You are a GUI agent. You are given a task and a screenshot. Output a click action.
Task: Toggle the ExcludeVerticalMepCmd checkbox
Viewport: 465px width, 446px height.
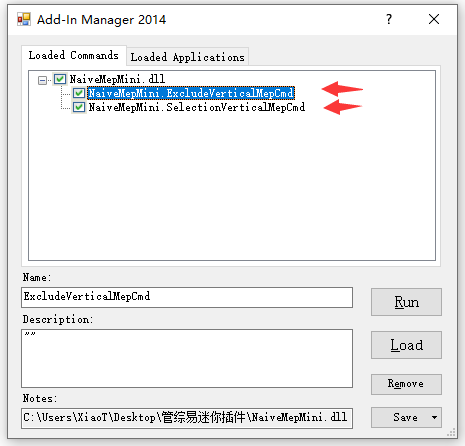[79, 93]
